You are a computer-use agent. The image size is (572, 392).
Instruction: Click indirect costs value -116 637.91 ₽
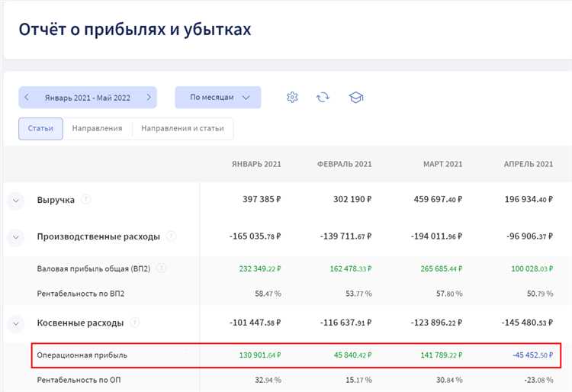coord(345,323)
